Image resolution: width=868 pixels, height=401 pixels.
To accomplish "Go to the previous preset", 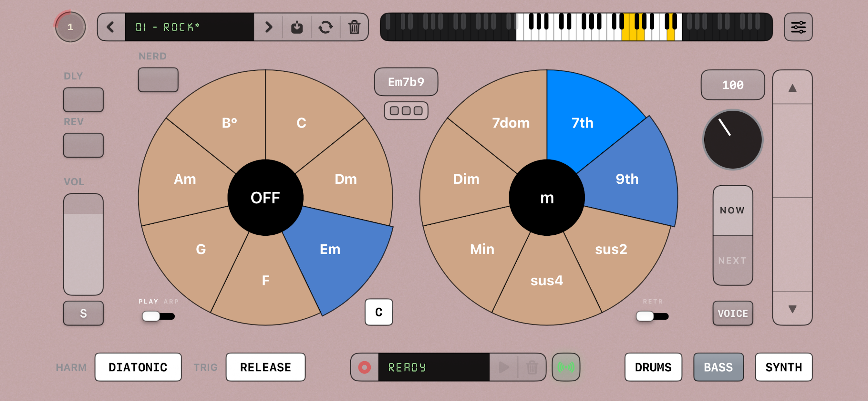I will coord(111,27).
